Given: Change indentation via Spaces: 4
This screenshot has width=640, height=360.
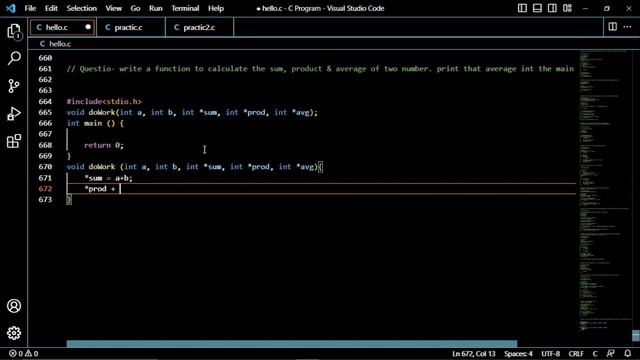Looking at the screenshot, I should [518, 353].
